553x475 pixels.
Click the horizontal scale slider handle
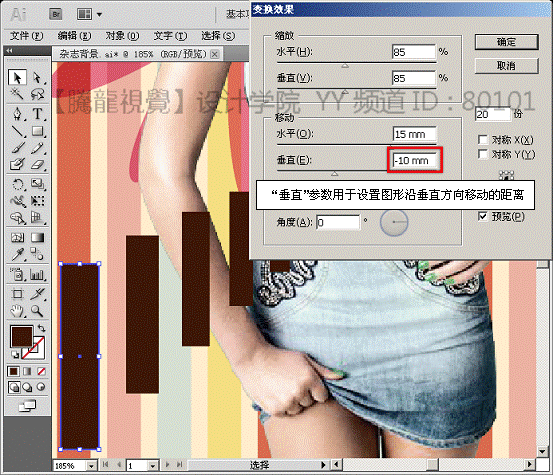345,66
